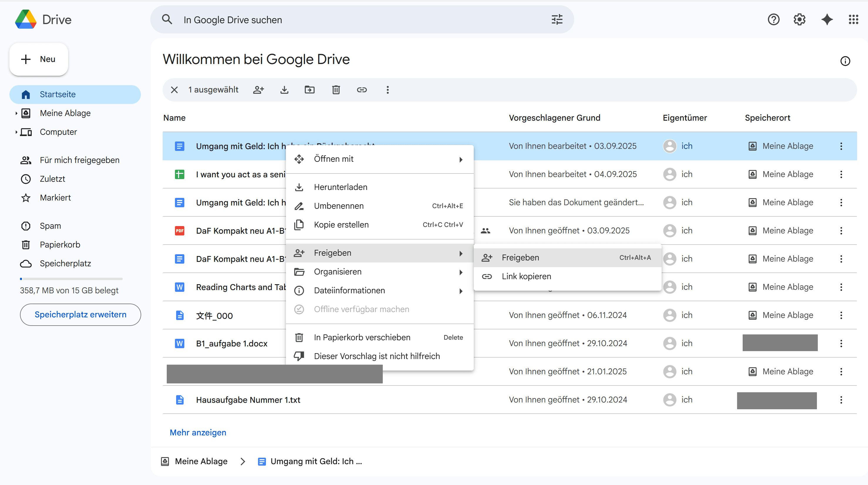This screenshot has height=485, width=868.
Task: Open the Help question mark icon
Action: (774, 20)
